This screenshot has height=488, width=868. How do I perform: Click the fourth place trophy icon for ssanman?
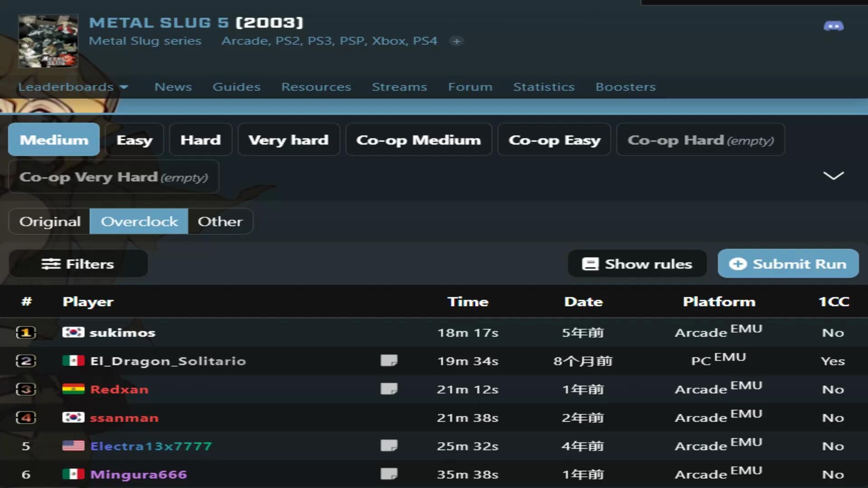pyautogui.click(x=26, y=418)
